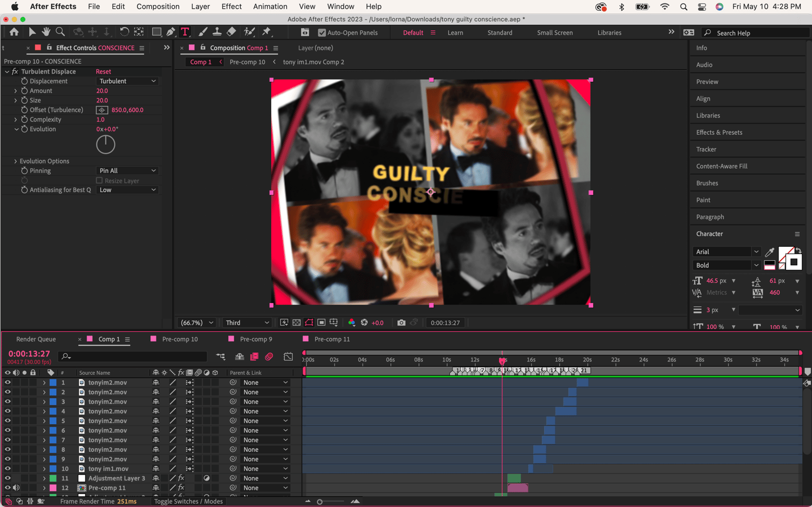Click the Mask and Shape Path visibility icon

tap(309, 322)
